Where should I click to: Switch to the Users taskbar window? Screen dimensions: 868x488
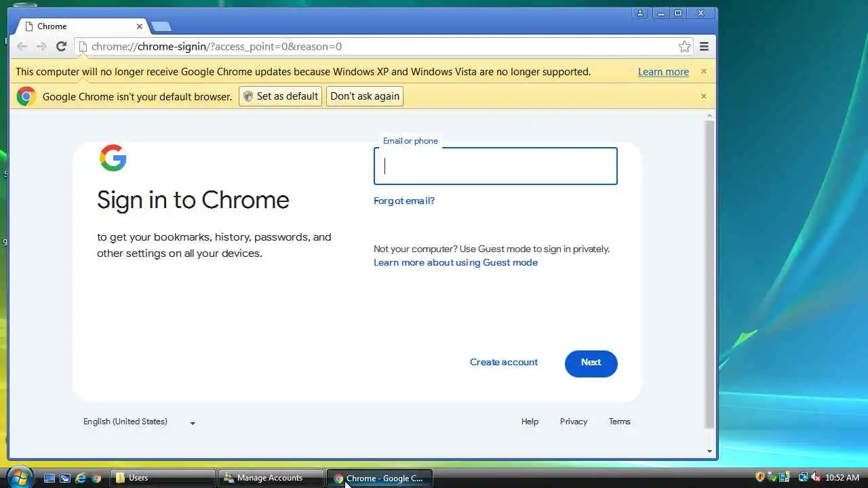point(162,478)
